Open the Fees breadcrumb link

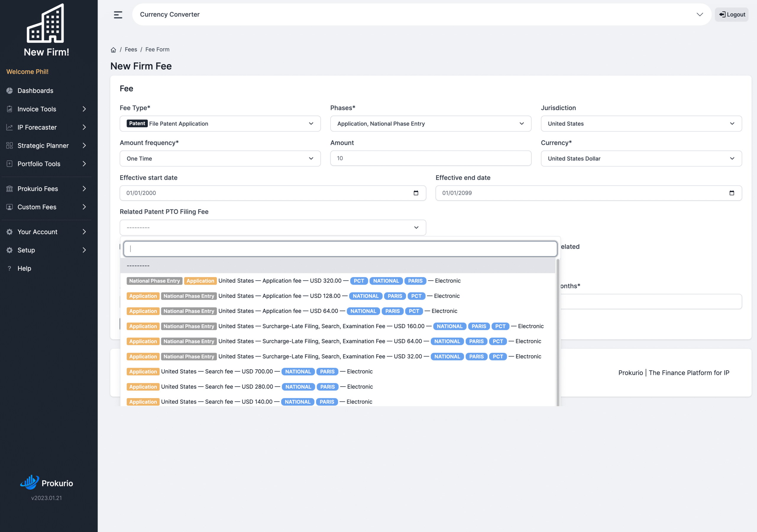(x=131, y=49)
